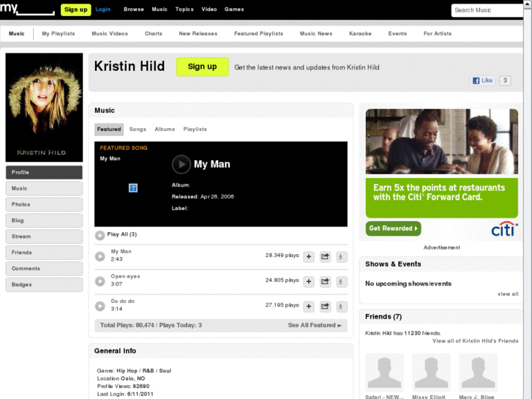
Task: Open the Comments sidebar section
Action: pyautogui.click(x=44, y=268)
